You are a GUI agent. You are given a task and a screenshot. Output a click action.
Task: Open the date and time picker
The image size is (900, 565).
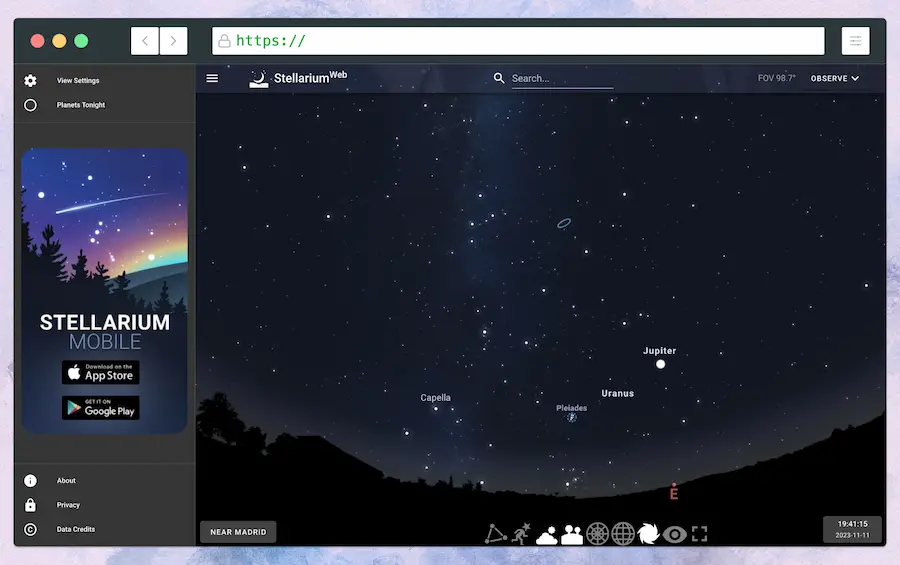(852, 529)
